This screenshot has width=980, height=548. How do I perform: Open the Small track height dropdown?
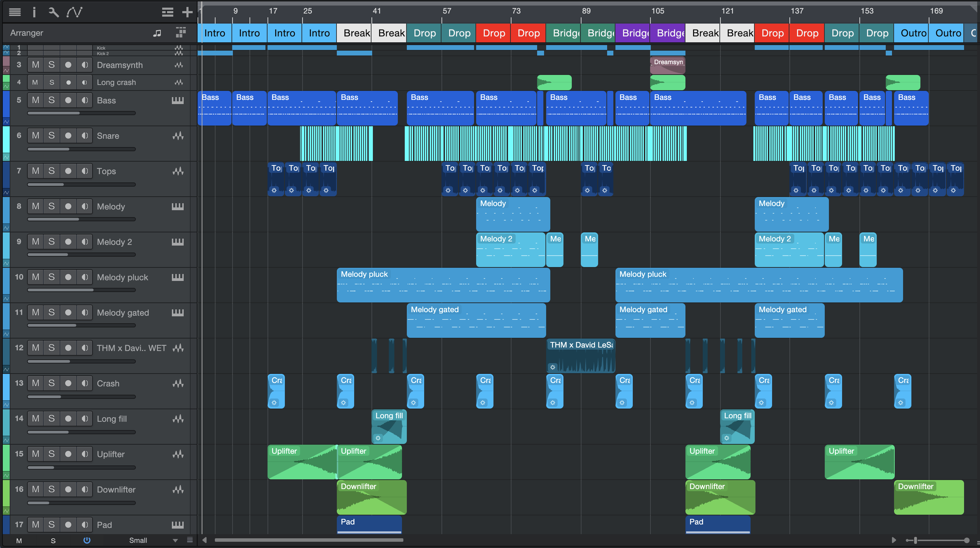[x=153, y=540]
